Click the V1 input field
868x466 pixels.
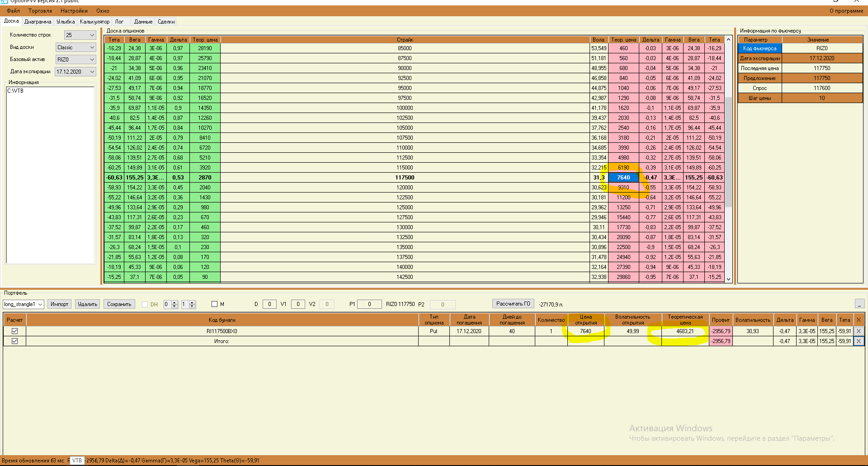click(x=298, y=304)
